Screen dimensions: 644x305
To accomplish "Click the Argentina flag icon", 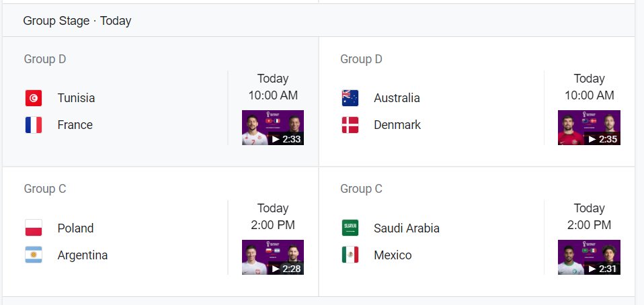I will coord(33,255).
